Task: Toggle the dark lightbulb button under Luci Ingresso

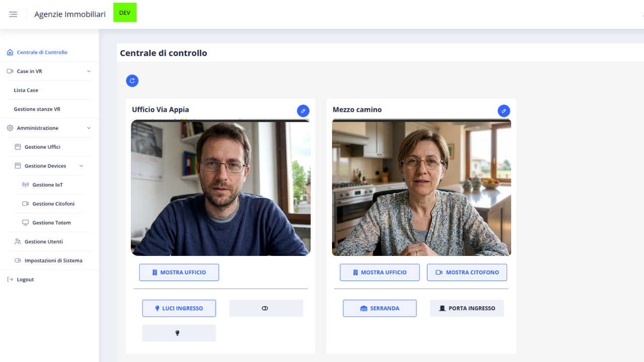Action: coord(179,333)
